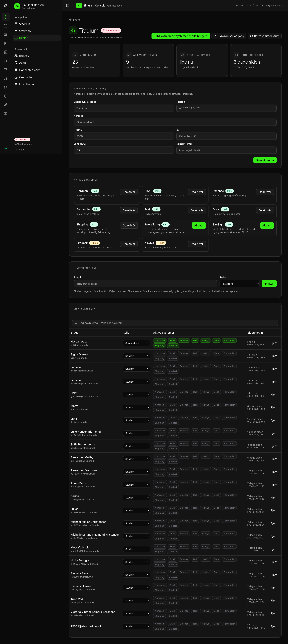Click the Refresh Stack Auth button
This screenshot has width=288, height=644.
265,36
